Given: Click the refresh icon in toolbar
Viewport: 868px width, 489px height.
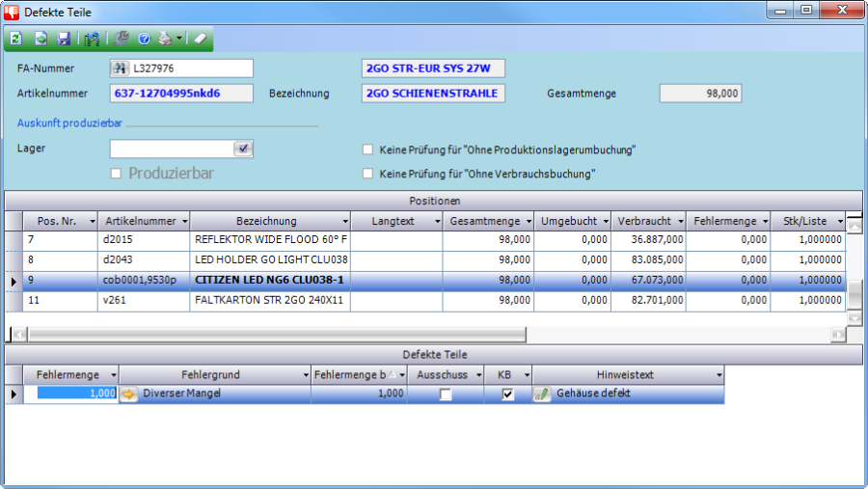Looking at the screenshot, I should (16, 39).
